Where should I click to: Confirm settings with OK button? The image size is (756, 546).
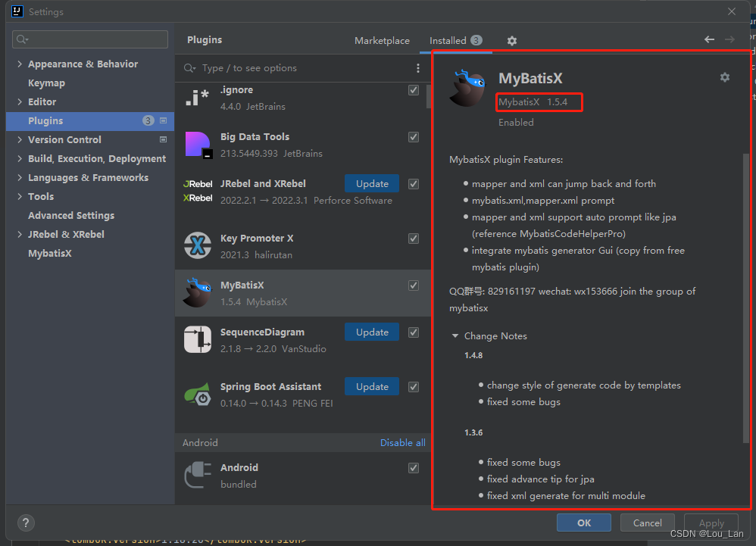(x=584, y=523)
